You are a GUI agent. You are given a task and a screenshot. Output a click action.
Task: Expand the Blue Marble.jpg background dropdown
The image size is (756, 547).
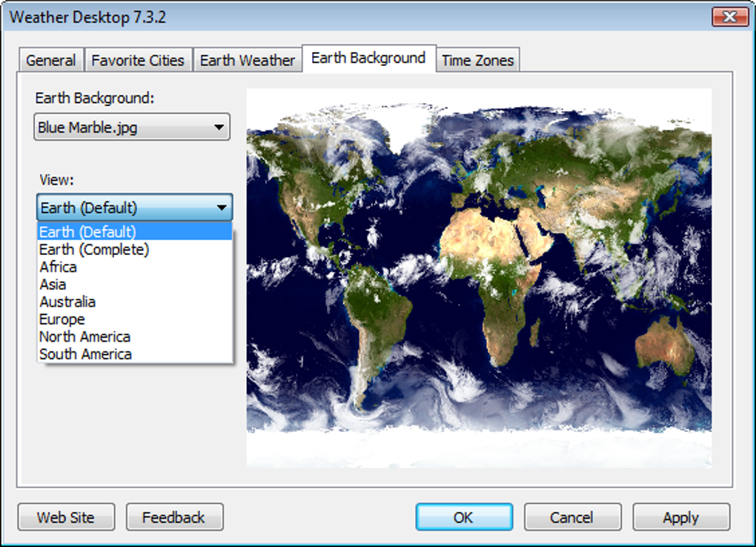click(133, 127)
